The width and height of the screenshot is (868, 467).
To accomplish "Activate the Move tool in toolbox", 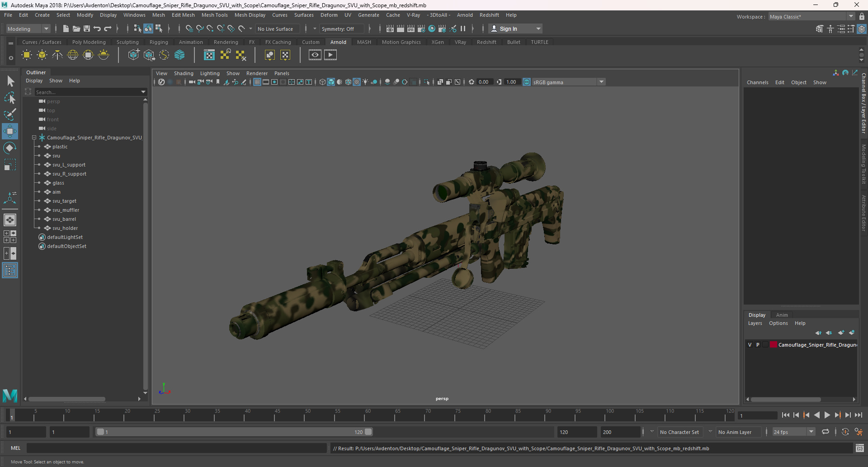I will click(x=10, y=131).
